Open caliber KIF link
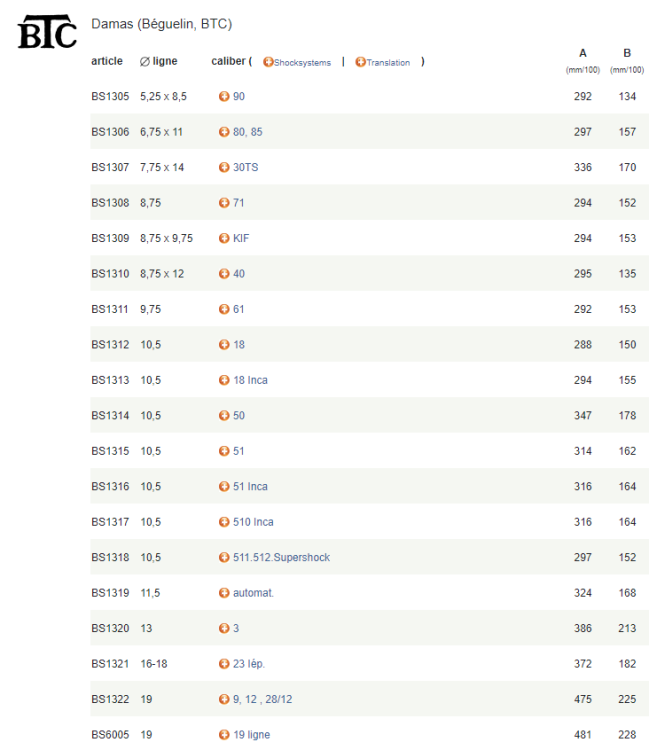649x750 pixels. click(241, 238)
